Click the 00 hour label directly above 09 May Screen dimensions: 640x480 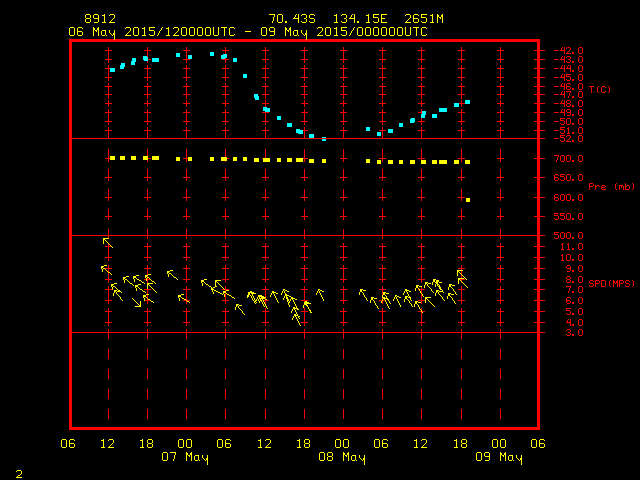pyautogui.click(x=499, y=444)
